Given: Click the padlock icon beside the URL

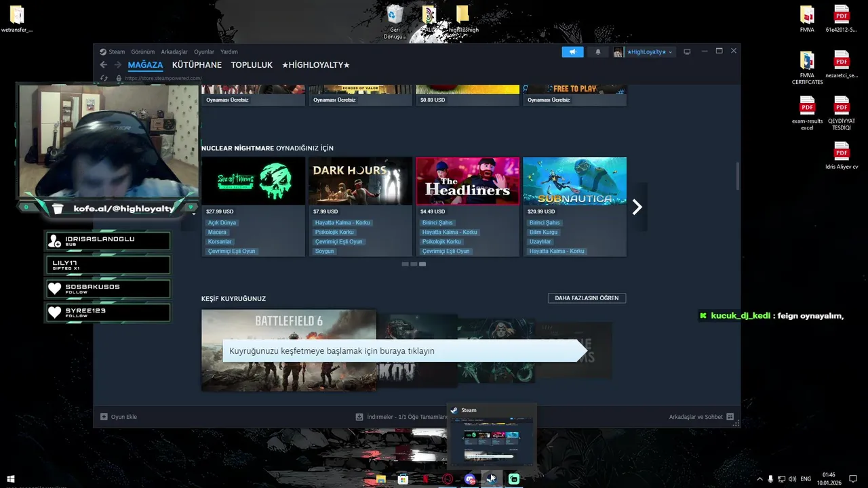Looking at the screenshot, I should pyautogui.click(x=119, y=78).
